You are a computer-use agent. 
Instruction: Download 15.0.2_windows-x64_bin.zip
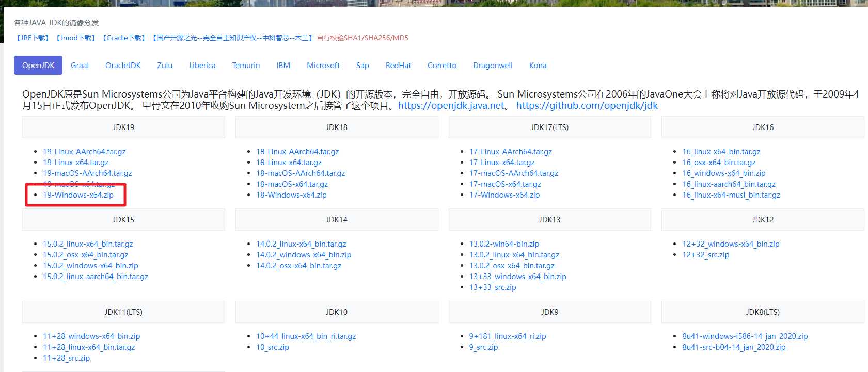(90, 266)
